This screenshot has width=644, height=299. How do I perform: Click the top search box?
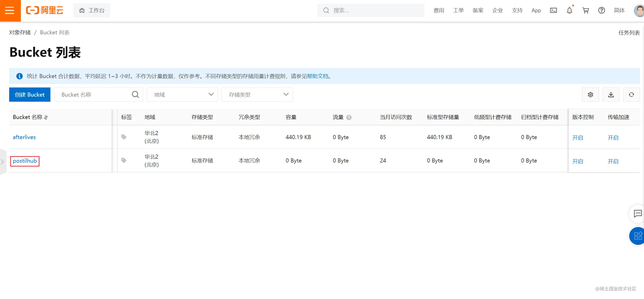pos(371,10)
